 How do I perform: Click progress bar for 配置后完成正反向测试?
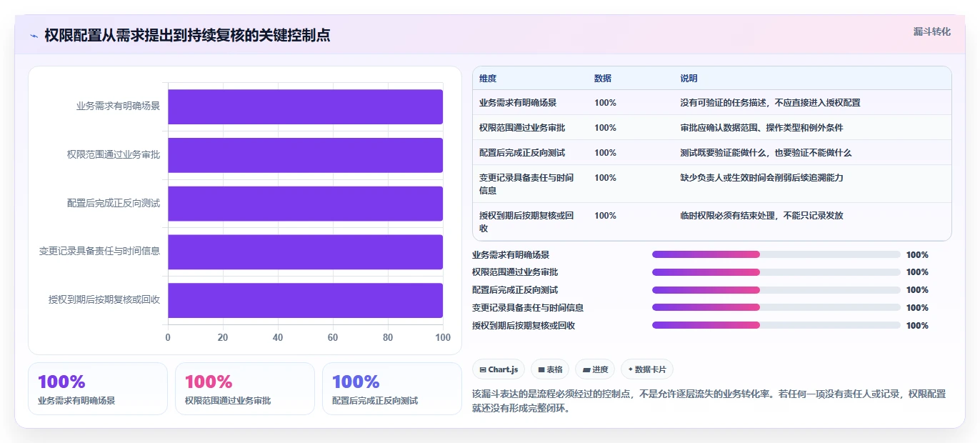pyautogui.click(x=776, y=290)
